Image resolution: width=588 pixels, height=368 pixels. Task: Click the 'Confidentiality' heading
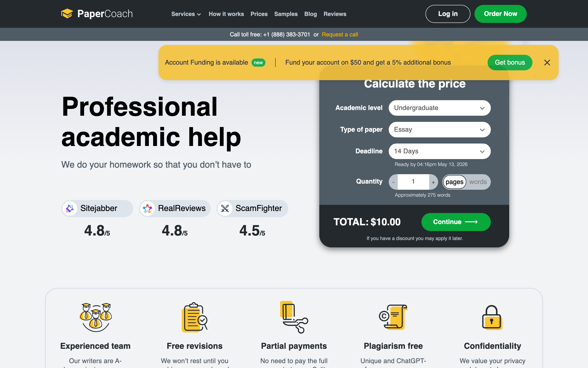pos(492,346)
